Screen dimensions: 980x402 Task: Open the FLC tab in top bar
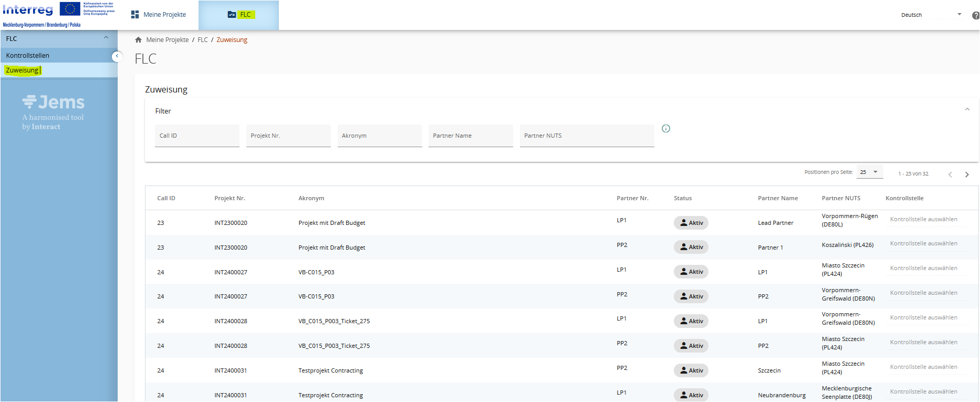(x=239, y=15)
